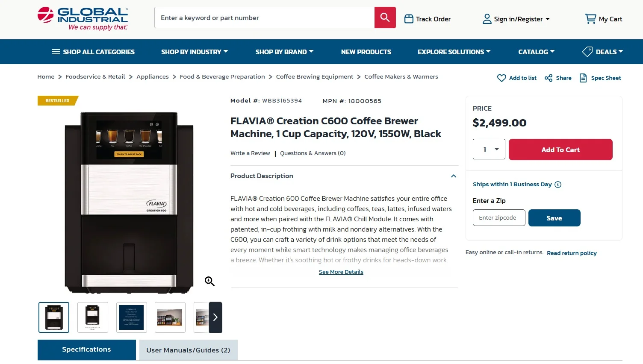Open the quantity dropdown
The height and width of the screenshot is (364, 643).
[489, 149]
